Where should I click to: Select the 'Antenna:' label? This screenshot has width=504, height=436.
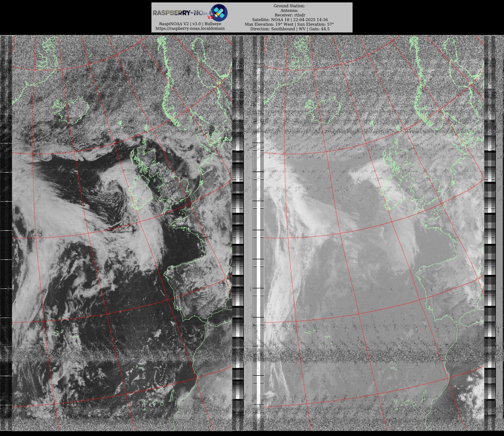point(289,10)
